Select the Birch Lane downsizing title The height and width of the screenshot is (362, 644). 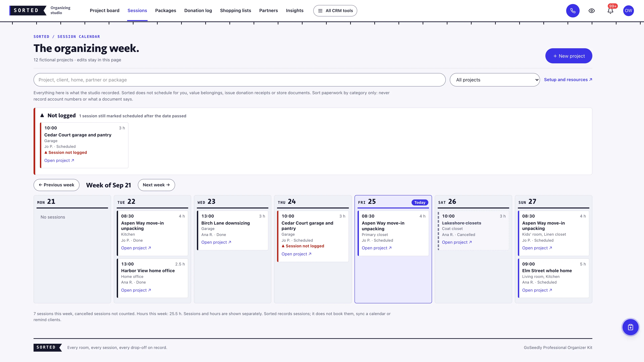tap(226, 223)
